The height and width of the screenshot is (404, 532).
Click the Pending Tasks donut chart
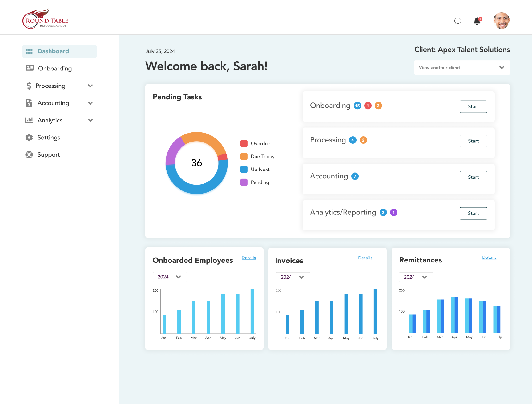197,163
